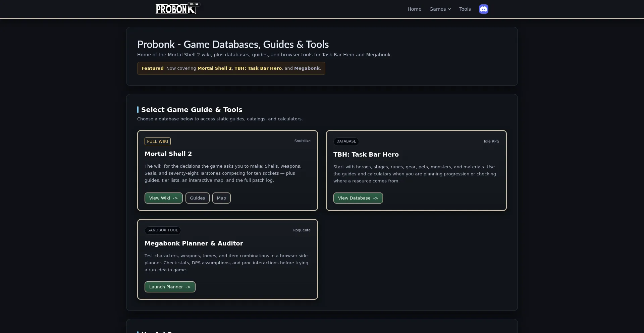Open the Discord icon link

click(483, 9)
